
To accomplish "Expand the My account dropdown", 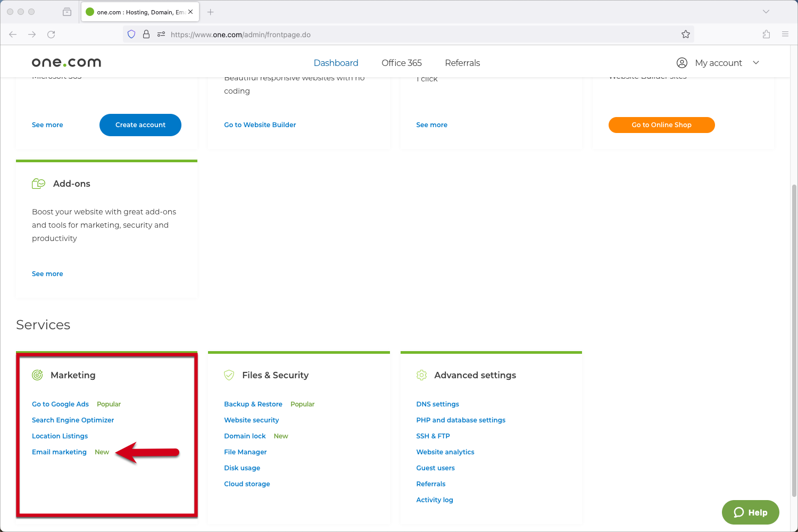I will 756,63.
